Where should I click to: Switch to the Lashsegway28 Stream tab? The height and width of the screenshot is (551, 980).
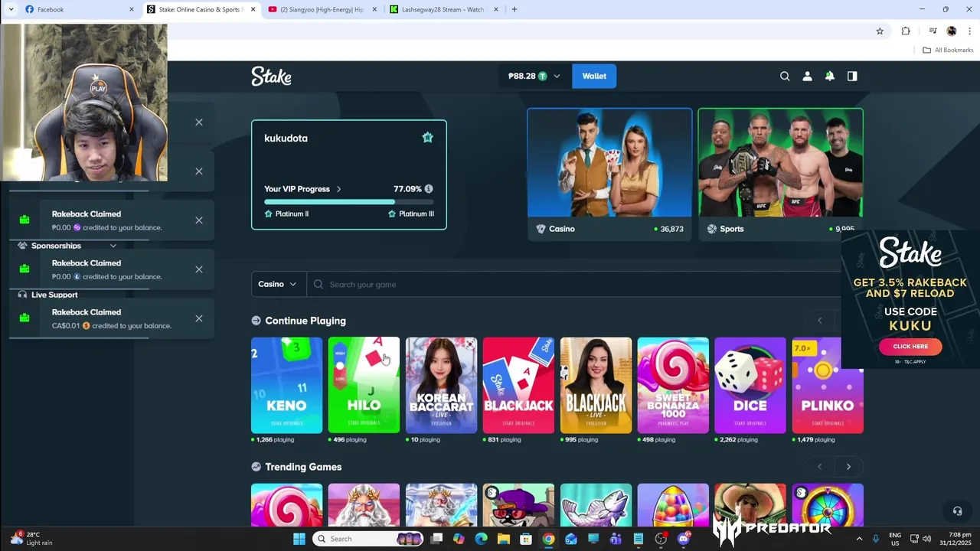point(444,9)
